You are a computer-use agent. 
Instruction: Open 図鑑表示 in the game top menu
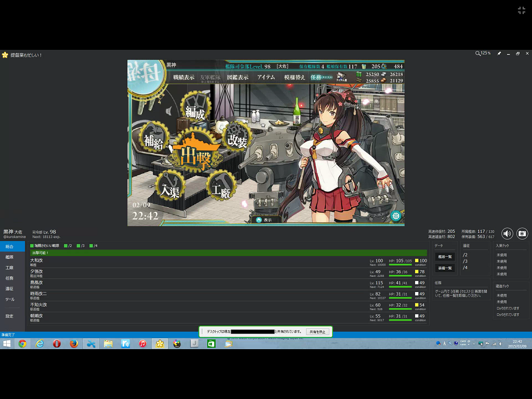click(x=237, y=77)
